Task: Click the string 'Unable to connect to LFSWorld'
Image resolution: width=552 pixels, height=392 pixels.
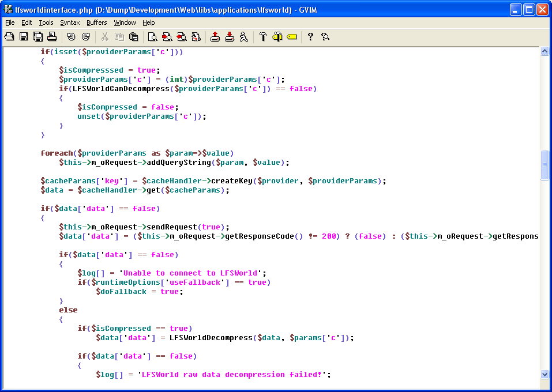Action: (x=190, y=273)
